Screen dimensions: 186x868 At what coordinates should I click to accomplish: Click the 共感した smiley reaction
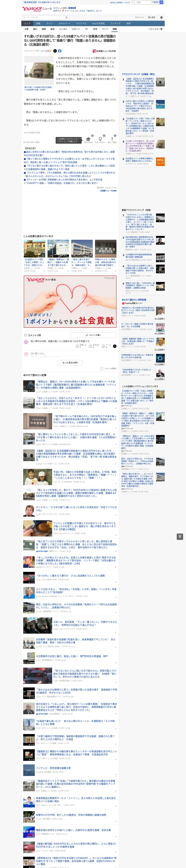(77, 346)
